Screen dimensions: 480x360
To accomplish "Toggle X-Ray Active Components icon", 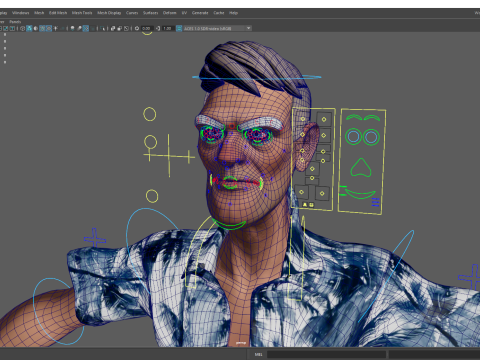I will point(120,28).
